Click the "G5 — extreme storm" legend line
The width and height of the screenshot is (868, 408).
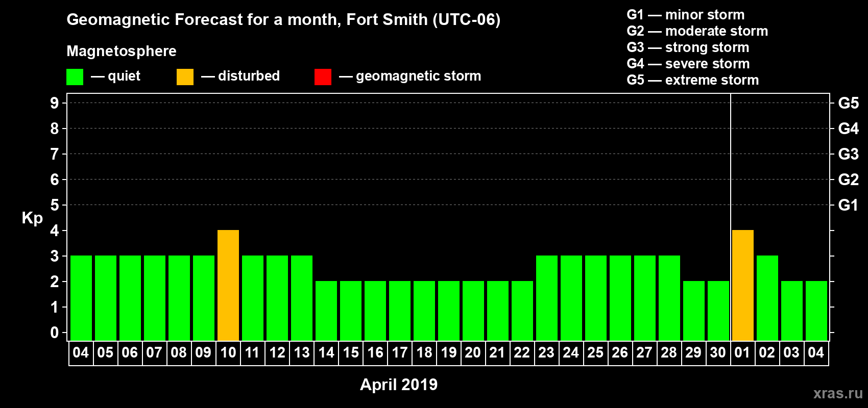pyautogui.click(x=693, y=80)
